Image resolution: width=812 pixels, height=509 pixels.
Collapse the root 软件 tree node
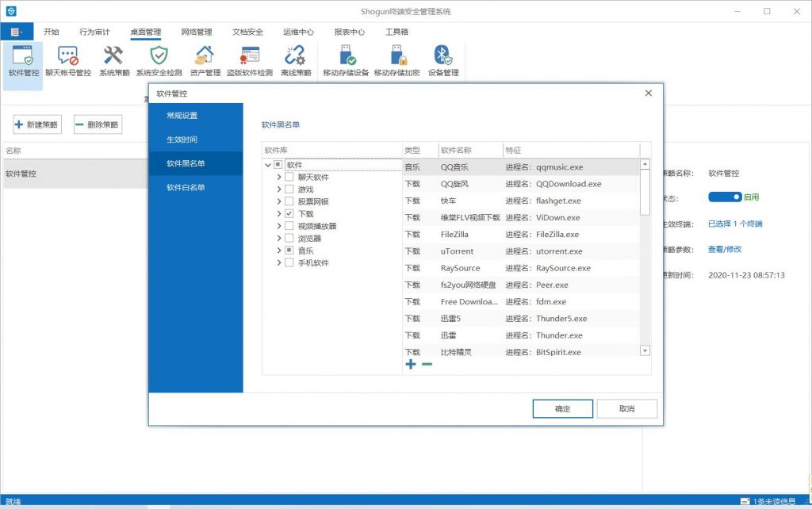(x=268, y=165)
